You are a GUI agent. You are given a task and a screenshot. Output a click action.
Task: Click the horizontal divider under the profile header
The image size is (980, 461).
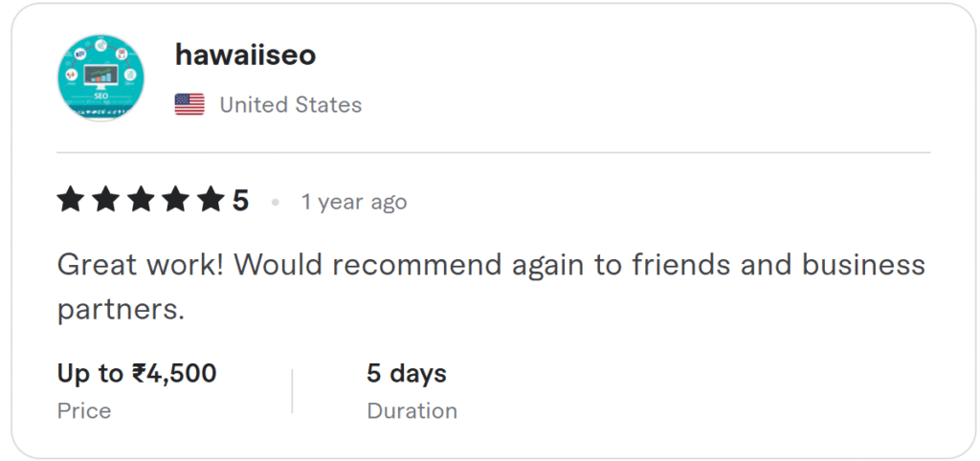(x=493, y=153)
